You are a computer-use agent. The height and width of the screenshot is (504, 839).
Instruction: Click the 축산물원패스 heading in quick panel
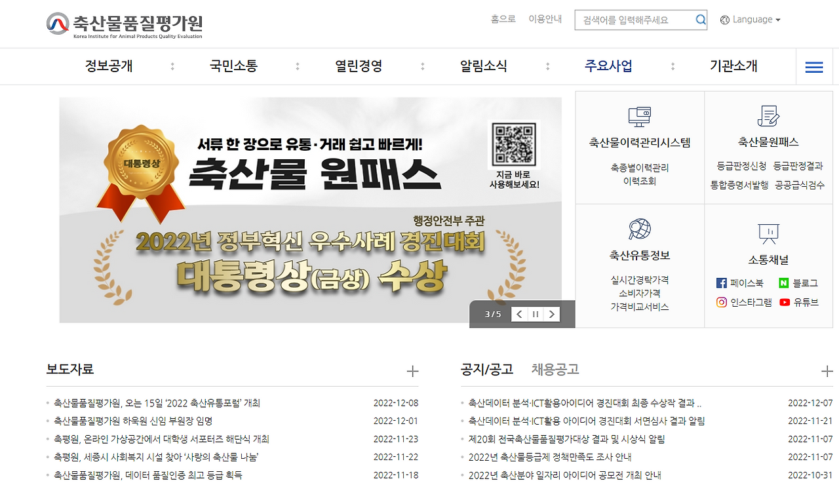coord(768,142)
